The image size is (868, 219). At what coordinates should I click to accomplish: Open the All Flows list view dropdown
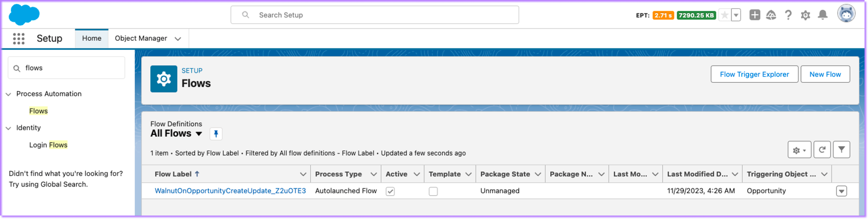coord(199,134)
